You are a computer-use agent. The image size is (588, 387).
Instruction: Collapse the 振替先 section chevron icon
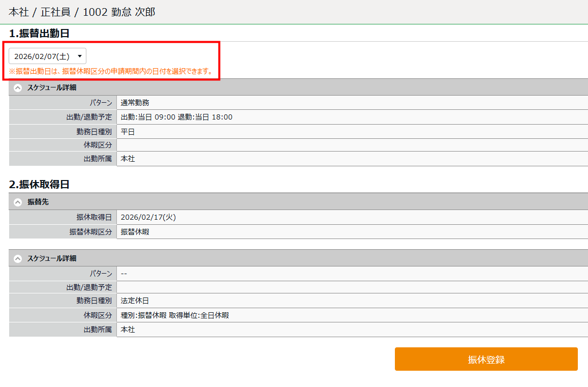click(18, 202)
